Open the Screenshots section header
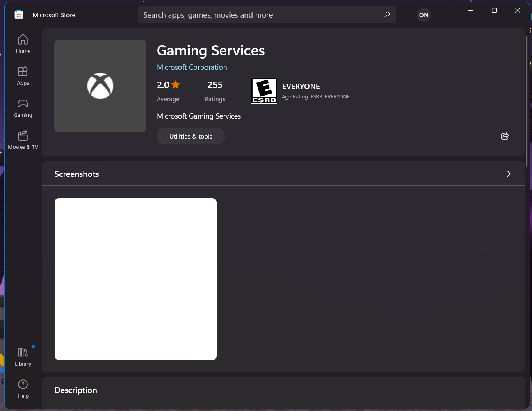Viewport: 532px width, 411px height. (x=77, y=174)
